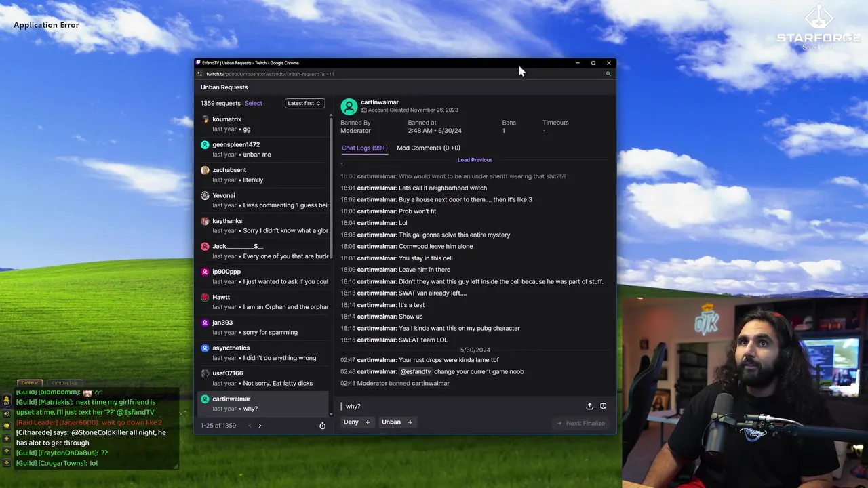This screenshot has height=488, width=868.
Task: Click zachabsent's avatar in request list
Action: coord(205,170)
